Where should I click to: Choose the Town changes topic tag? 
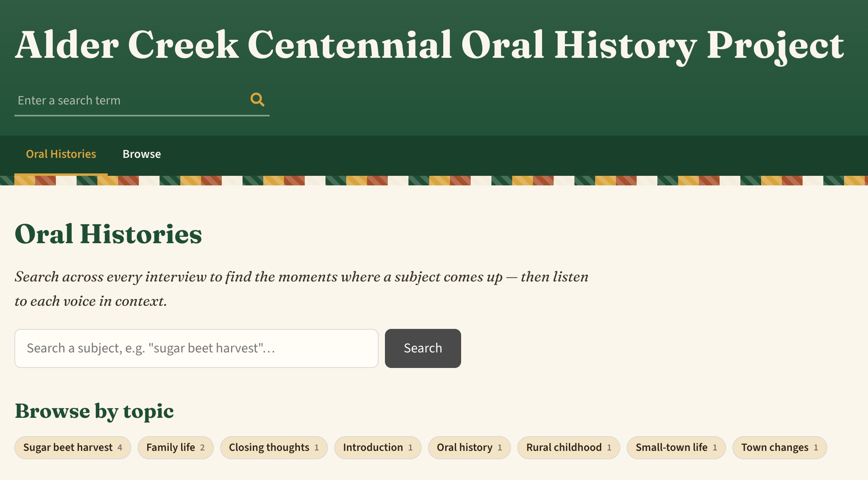point(779,447)
